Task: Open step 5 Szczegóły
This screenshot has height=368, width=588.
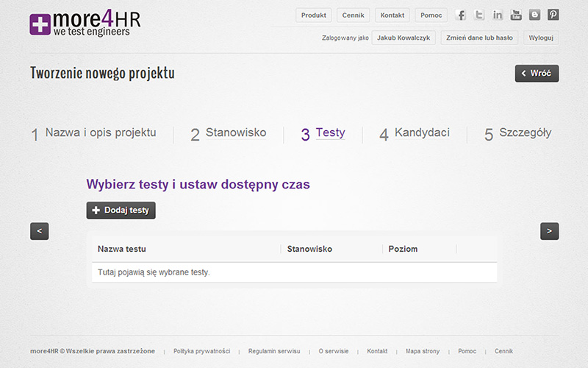Action: coord(517,134)
